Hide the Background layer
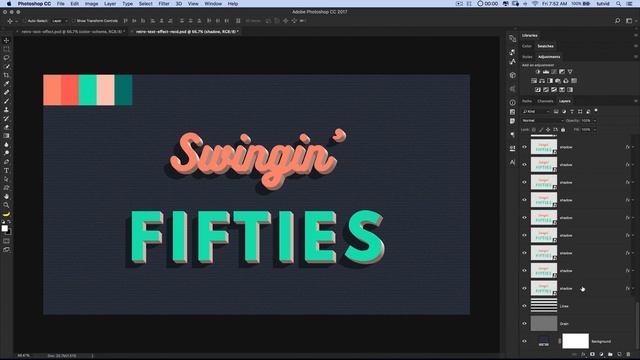The image size is (640, 360). point(524,341)
